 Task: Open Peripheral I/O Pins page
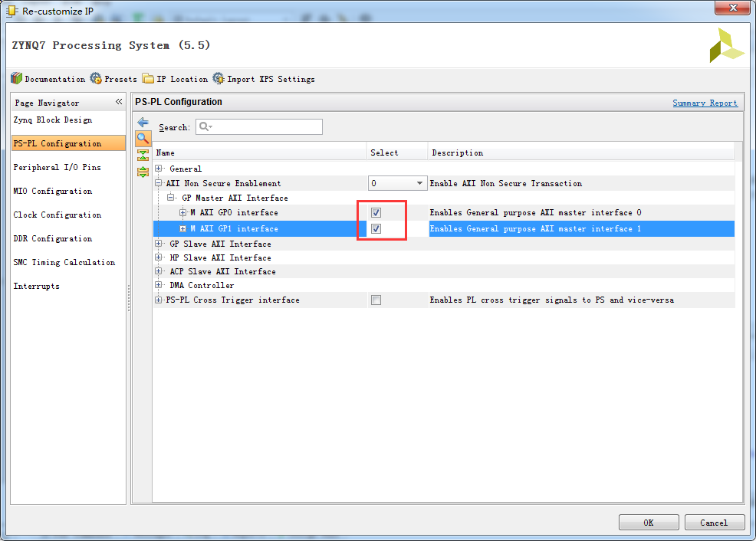click(x=58, y=167)
